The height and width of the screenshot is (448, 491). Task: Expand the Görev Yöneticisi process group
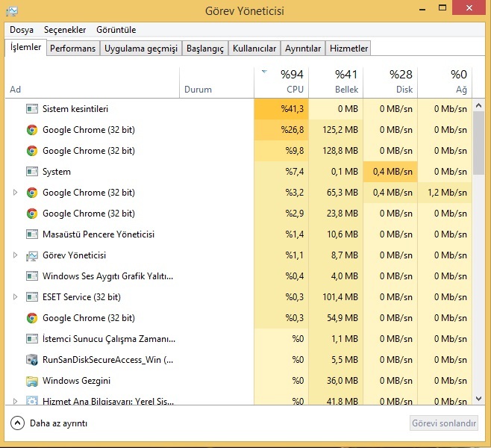pyautogui.click(x=15, y=255)
